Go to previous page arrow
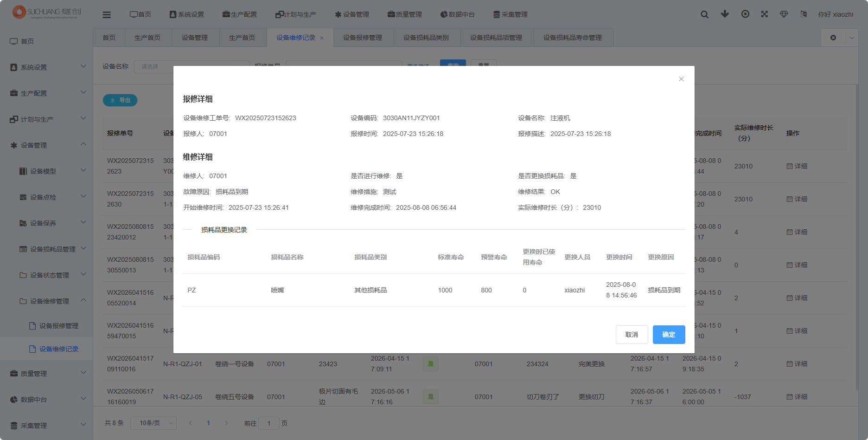The width and height of the screenshot is (868, 440). pyautogui.click(x=191, y=423)
